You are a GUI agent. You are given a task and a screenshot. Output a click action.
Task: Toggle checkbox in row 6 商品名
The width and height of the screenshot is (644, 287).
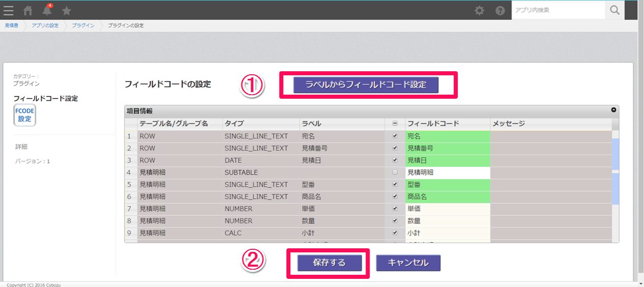tap(395, 196)
